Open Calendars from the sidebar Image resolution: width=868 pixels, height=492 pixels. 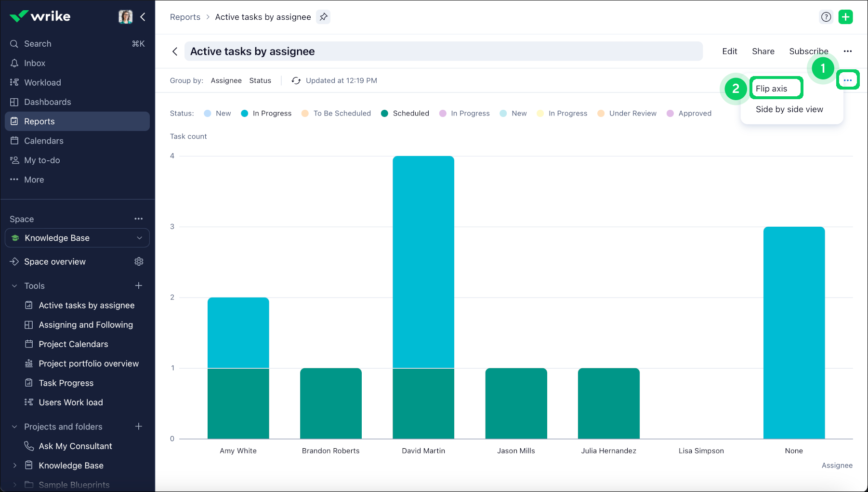pos(43,141)
